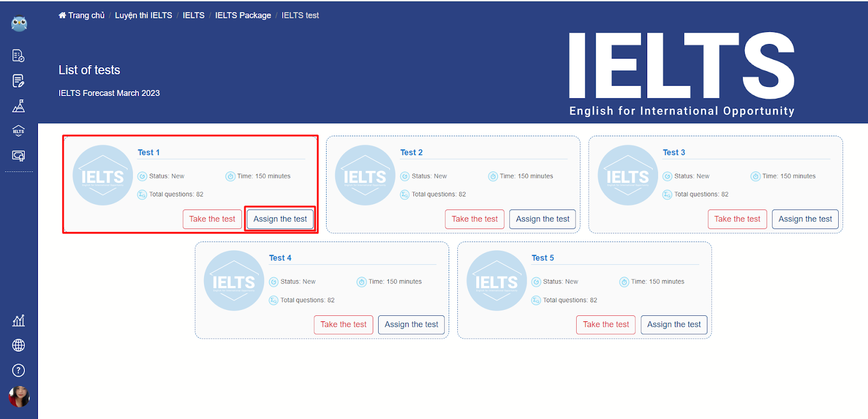Click the List of tests heading
868x419 pixels.
[90, 70]
